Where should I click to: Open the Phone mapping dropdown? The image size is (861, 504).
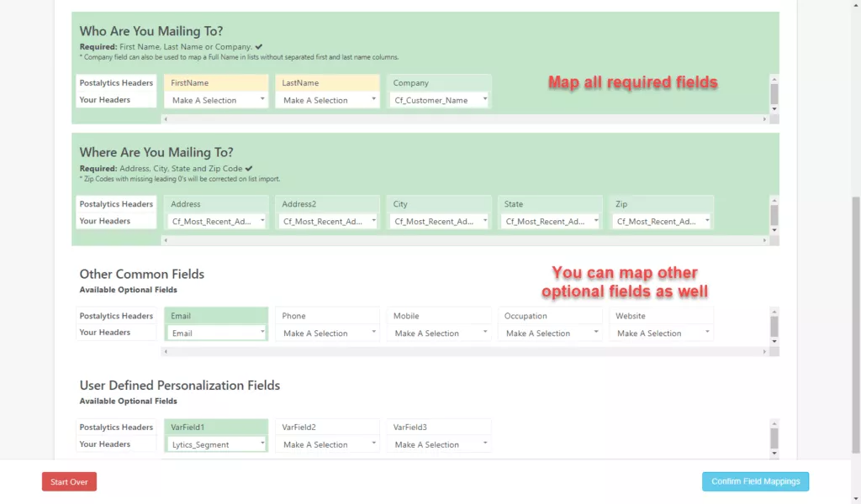[327, 333]
